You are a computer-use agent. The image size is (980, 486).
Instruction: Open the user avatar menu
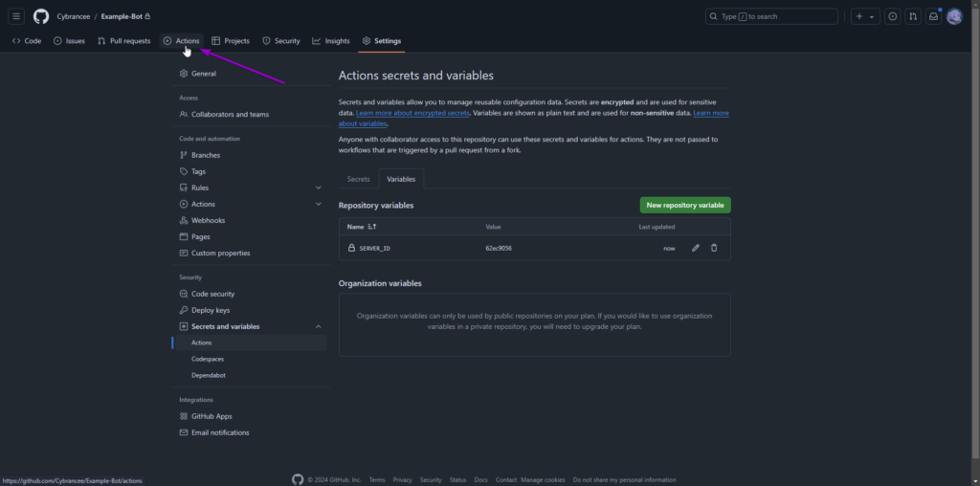coord(954,16)
